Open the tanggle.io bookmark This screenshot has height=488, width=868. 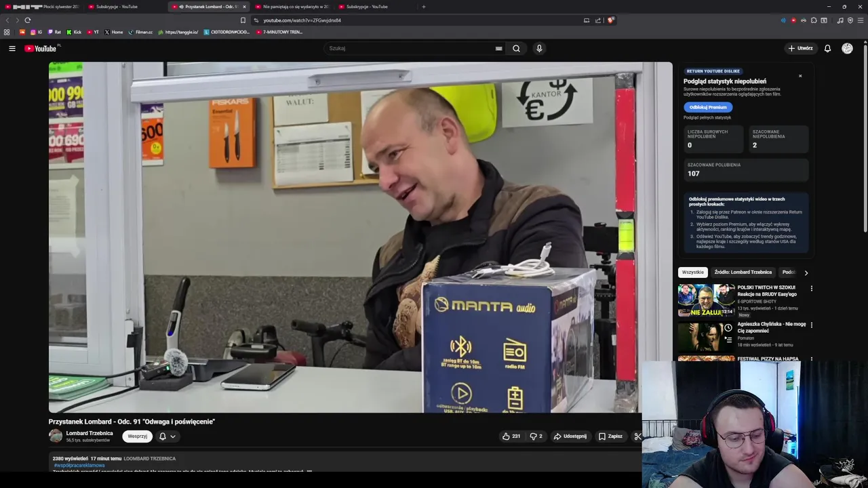tap(178, 32)
